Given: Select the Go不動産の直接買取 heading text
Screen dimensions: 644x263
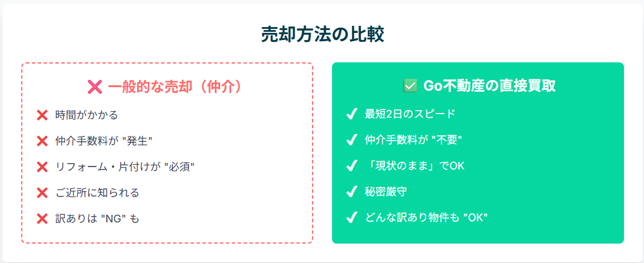Looking at the screenshot, I should [489, 86].
